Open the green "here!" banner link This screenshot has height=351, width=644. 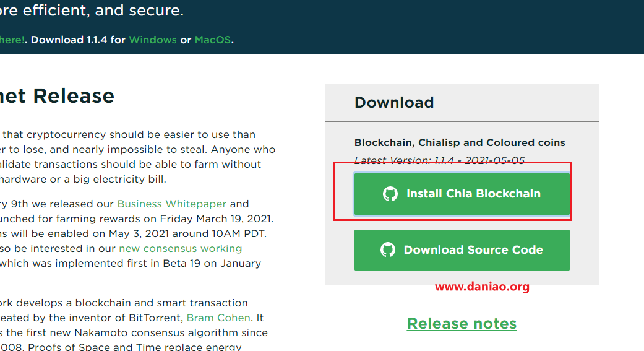pyautogui.click(x=12, y=40)
